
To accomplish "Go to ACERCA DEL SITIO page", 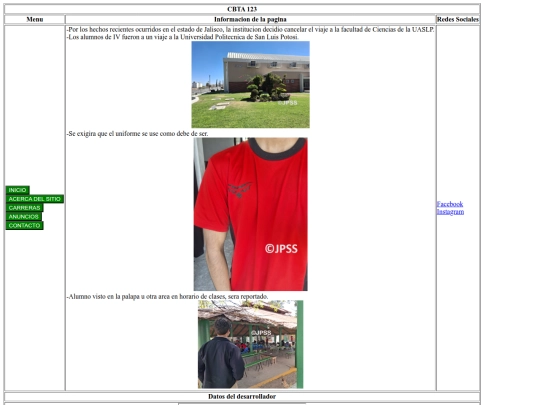I will (x=35, y=199).
